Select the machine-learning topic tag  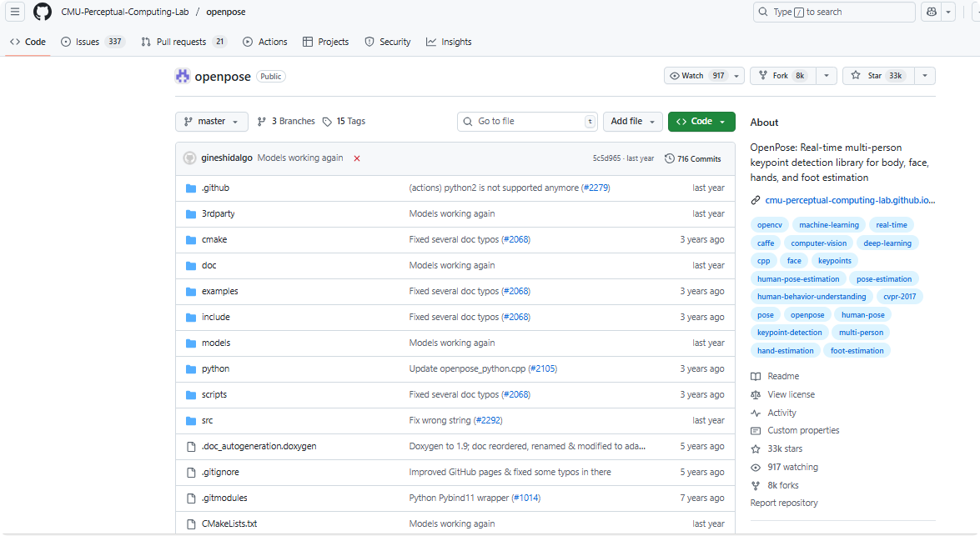click(829, 225)
